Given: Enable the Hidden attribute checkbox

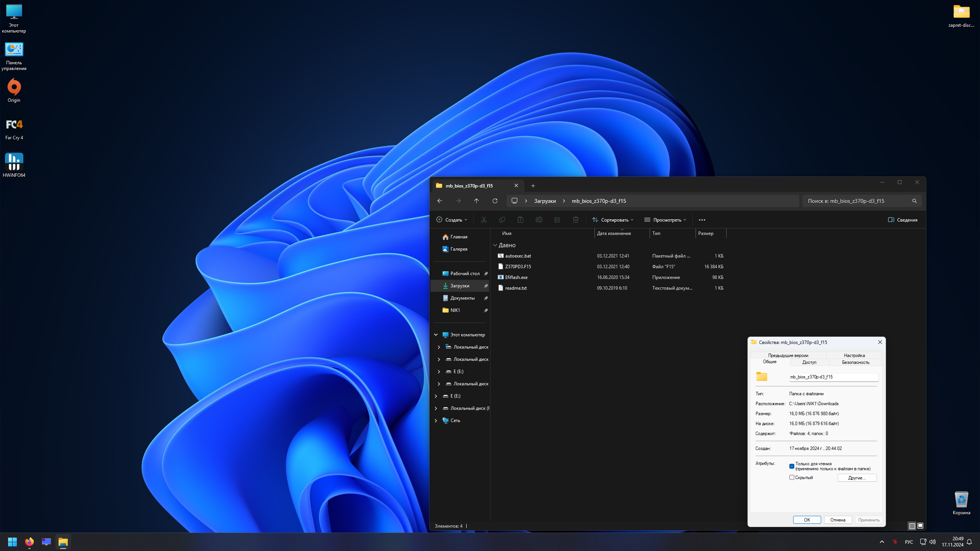Looking at the screenshot, I should [792, 478].
